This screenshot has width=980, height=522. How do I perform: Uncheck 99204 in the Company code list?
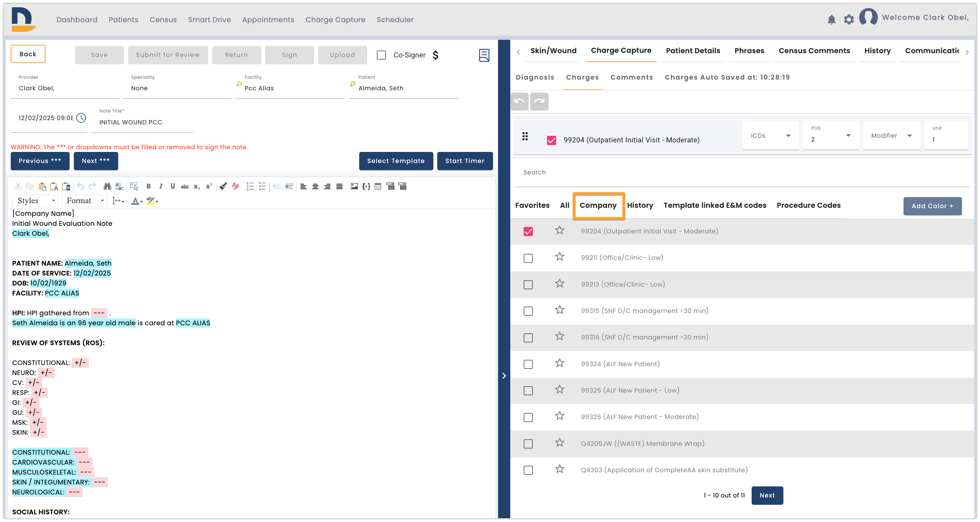click(x=528, y=232)
